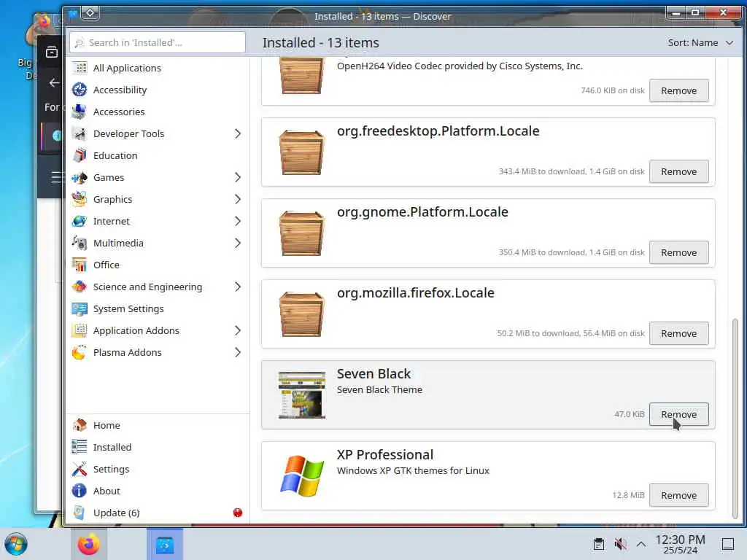Expand the Graphics subcategory chevron
Screen dimensions: 747x560
238,200
